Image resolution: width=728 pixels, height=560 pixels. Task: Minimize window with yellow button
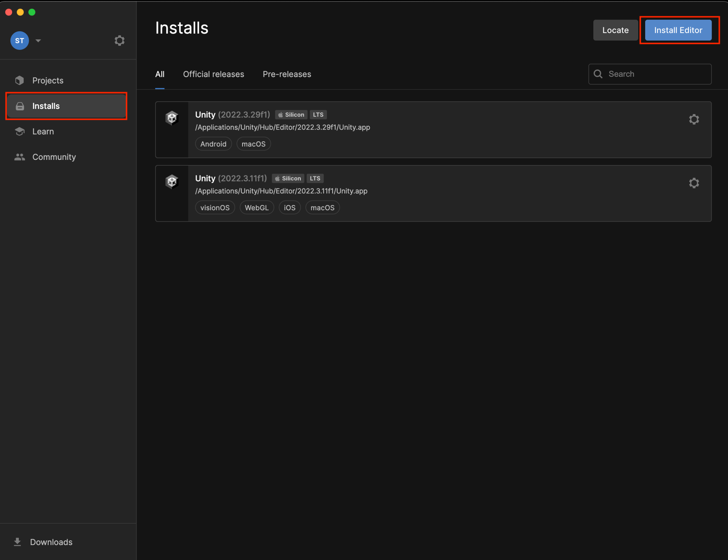[x=20, y=12]
